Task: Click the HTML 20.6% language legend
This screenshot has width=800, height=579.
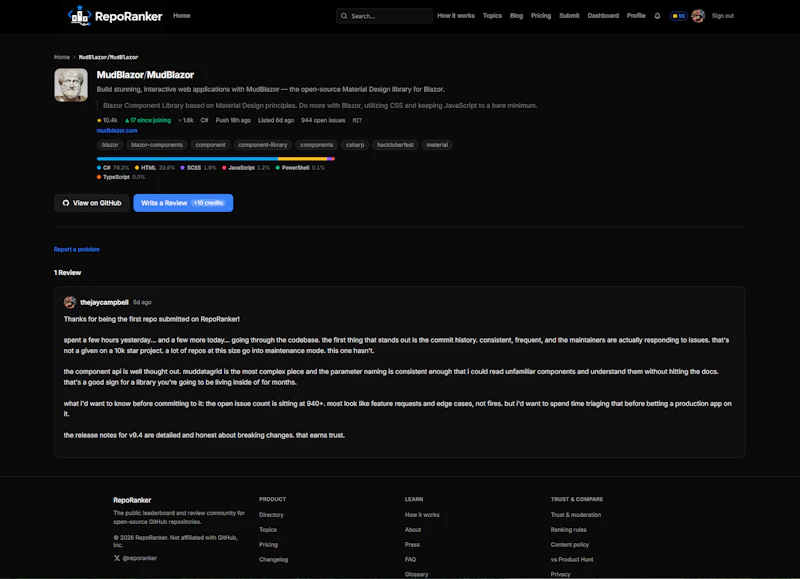Action: tap(155, 168)
